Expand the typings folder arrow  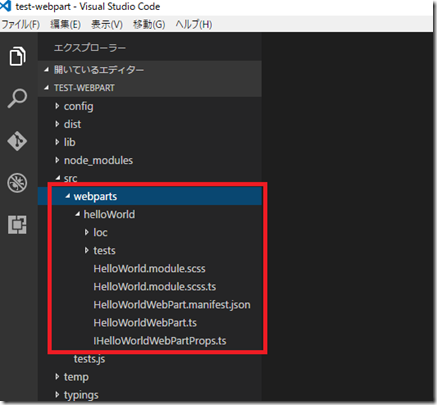(x=57, y=395)
